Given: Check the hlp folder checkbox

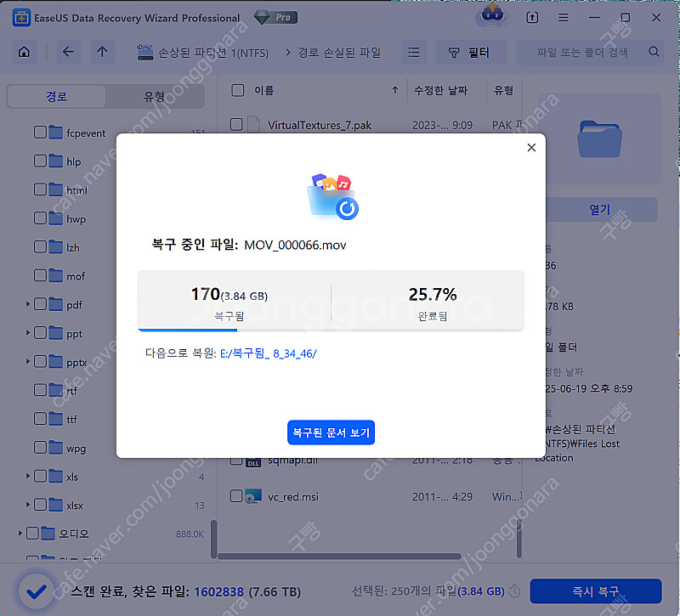Looking at the screenshot, I should tap(40, 161).
